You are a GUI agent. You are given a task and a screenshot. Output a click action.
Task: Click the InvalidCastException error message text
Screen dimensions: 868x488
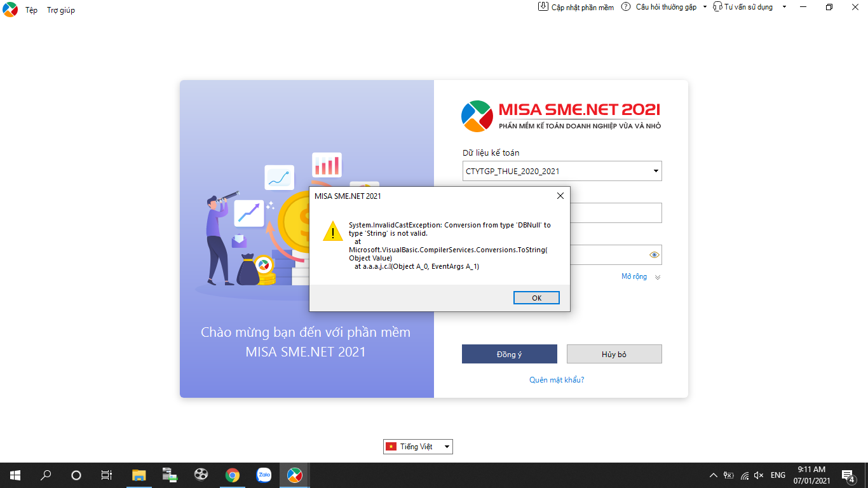tap(450, 246)
